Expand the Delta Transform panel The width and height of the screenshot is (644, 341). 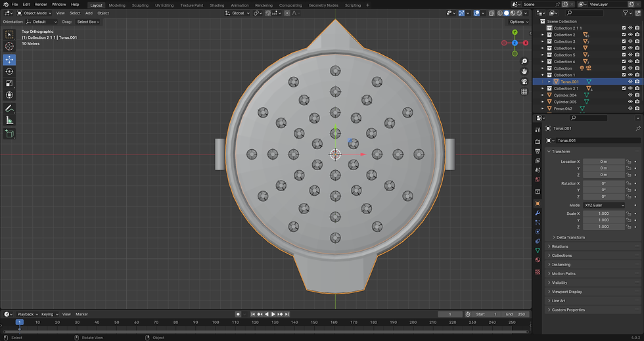569,237
